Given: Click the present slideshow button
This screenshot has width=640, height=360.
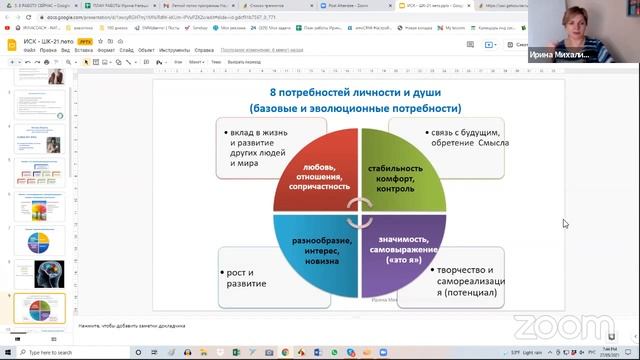Looking at the screenshot, I should (489, 44).
